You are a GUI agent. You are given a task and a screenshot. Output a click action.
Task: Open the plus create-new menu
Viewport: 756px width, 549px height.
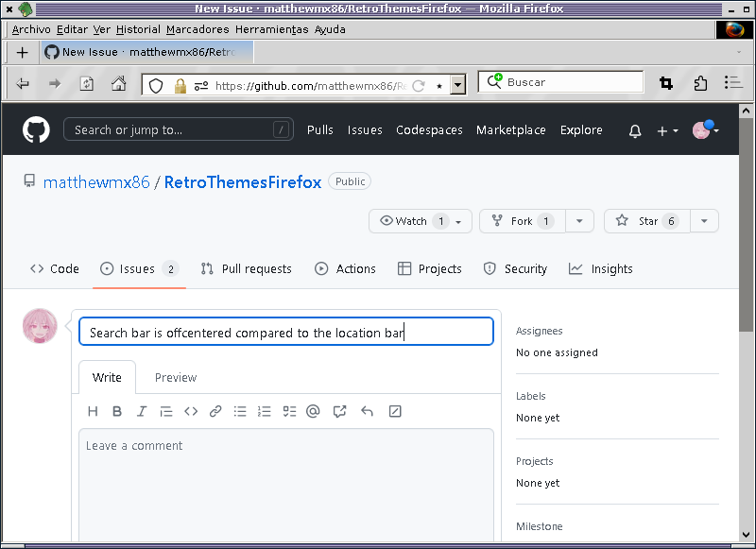coord(667,130)
